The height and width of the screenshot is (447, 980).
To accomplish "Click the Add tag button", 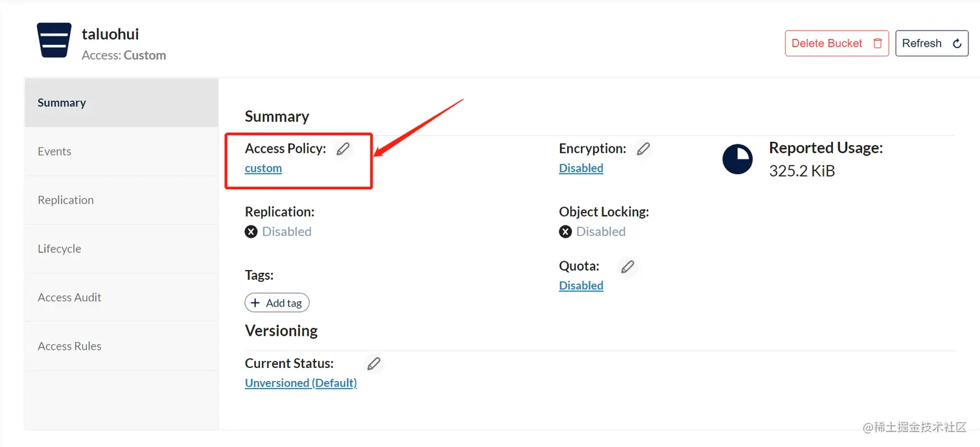I will [x=277, y=303].
